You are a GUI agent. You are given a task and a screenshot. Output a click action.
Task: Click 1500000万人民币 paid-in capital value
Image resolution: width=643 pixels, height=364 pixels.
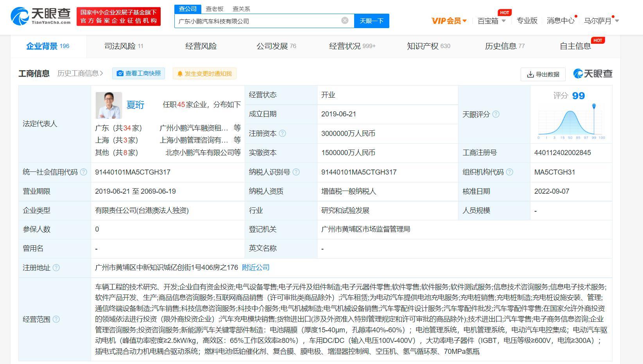[x=348, y=153]
